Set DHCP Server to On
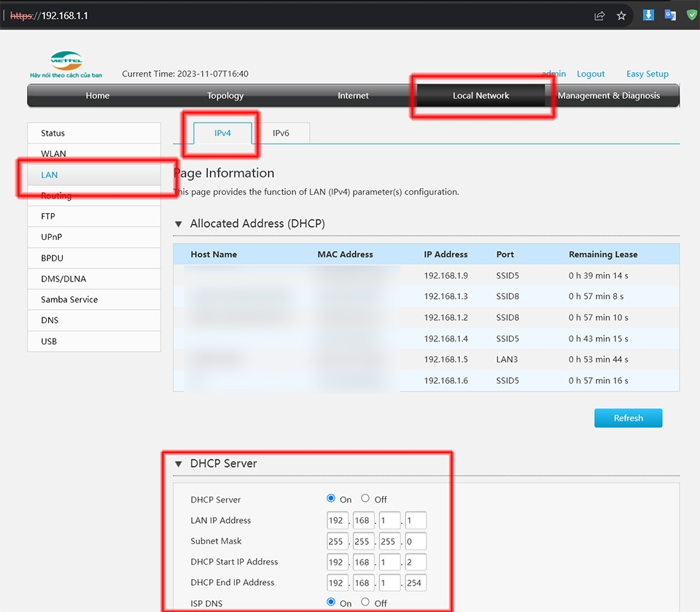Image resolution: width=700 pixels, height=612 pixels. pos(332,499)
